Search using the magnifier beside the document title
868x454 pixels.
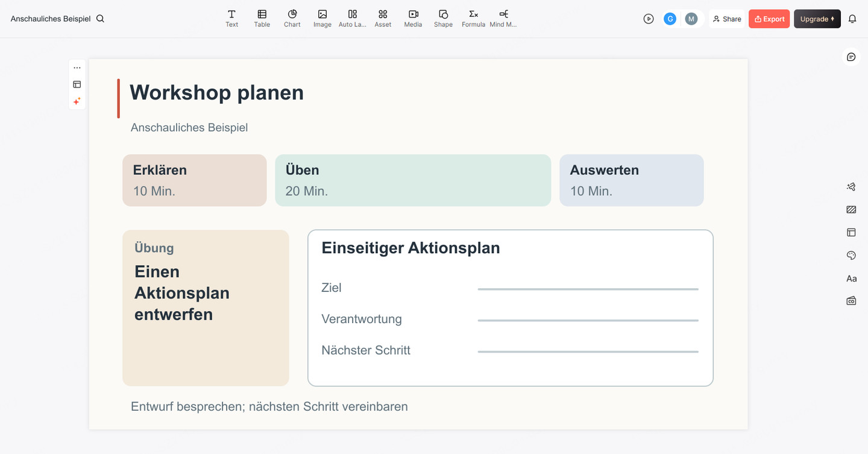pos(100,19)
